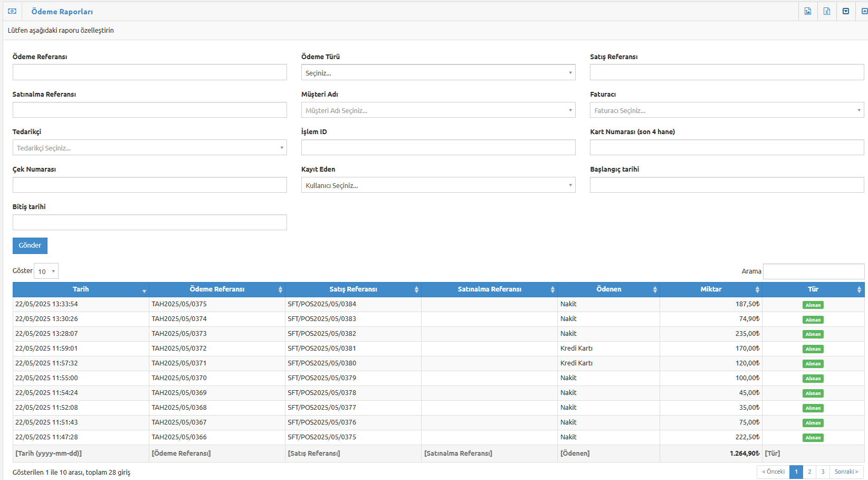868x480 pixels.
Task: Open the Kayıt Eden user dropdown
Action: coord(438,185)
